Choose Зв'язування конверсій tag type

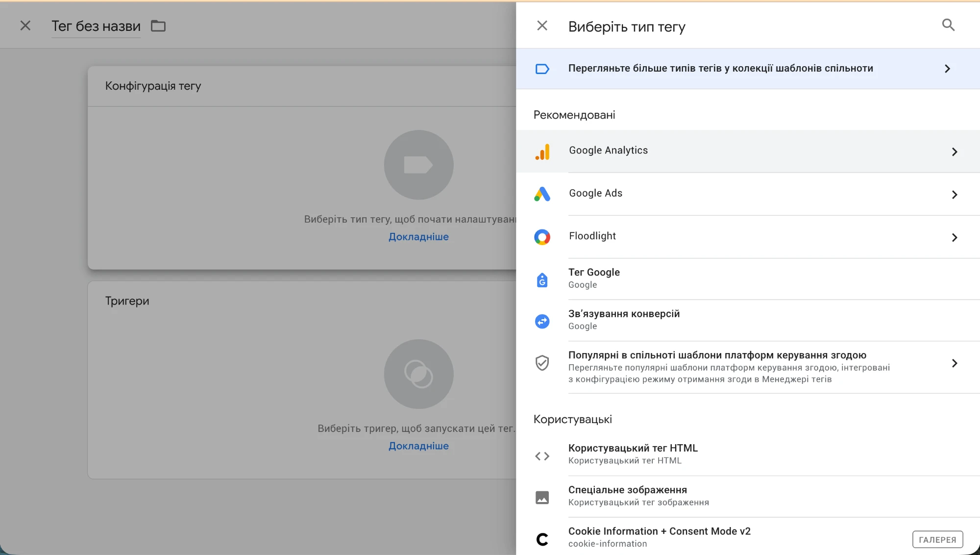tap(748, 321)
